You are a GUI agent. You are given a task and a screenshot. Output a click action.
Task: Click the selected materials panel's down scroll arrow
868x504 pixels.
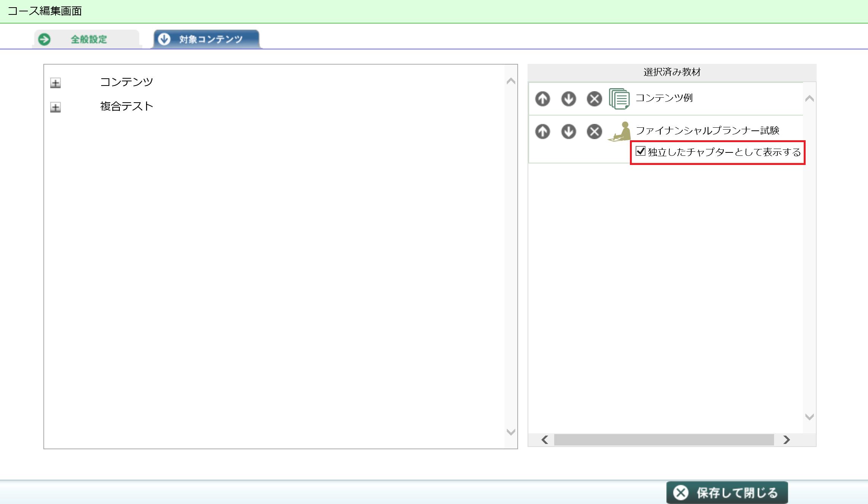coord(809,417)
